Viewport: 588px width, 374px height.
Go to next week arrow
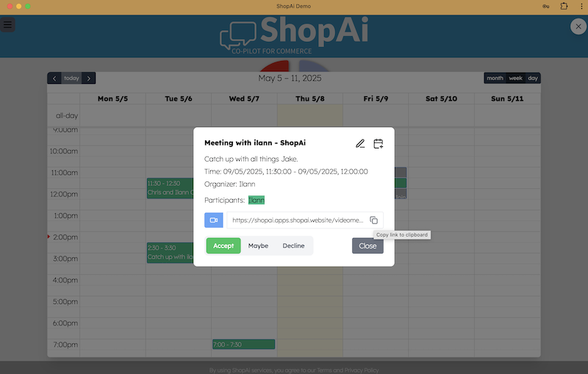(88, 79)
